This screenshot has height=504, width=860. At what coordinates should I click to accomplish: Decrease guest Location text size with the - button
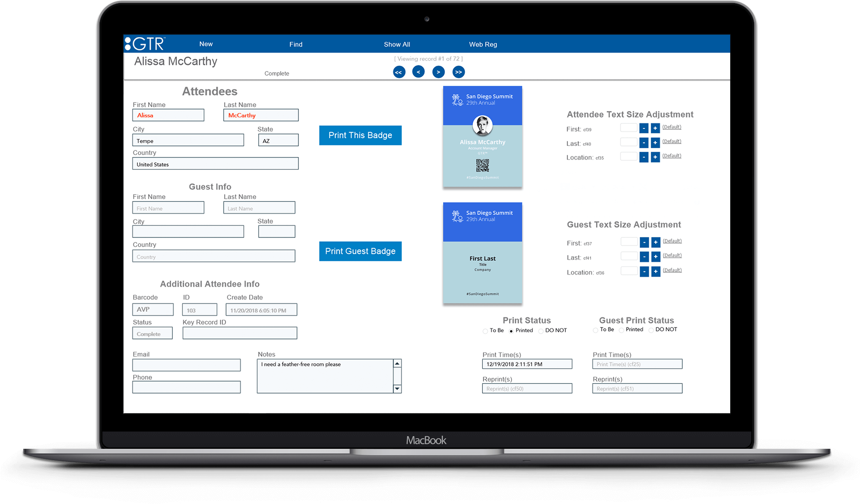(644, 271)
